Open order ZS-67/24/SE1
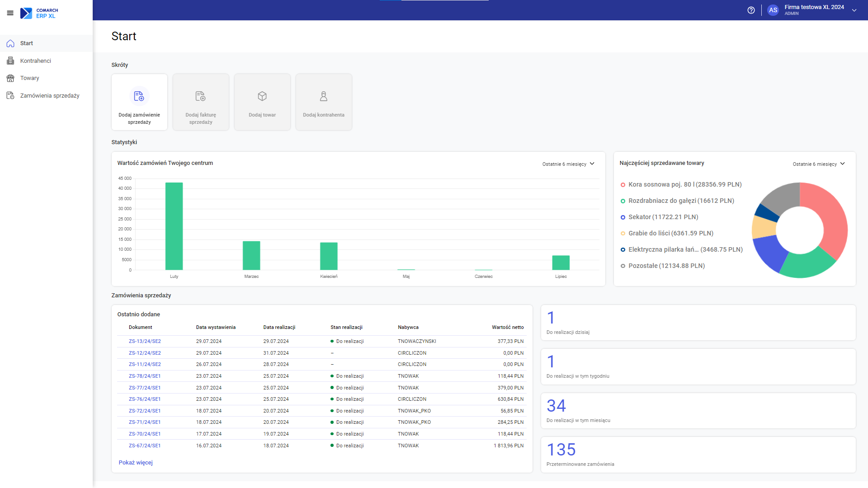868x488 pixels. click(145, 446)
